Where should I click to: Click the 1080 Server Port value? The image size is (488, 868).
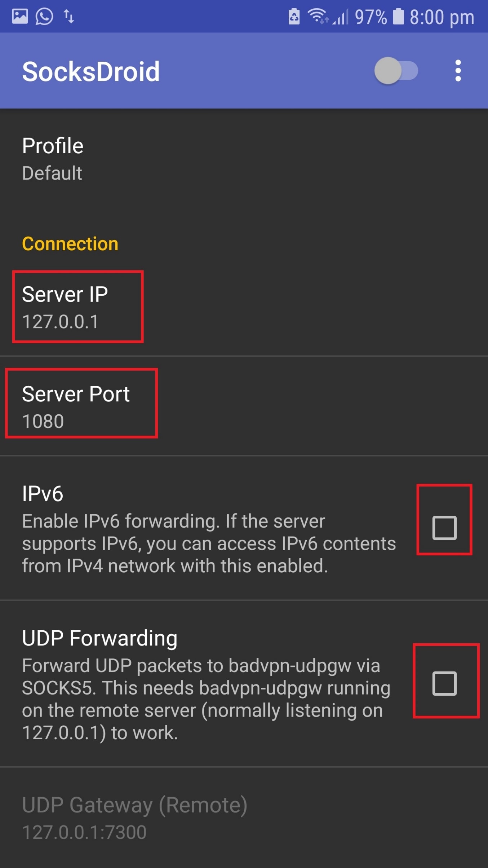tap(43, 420)
